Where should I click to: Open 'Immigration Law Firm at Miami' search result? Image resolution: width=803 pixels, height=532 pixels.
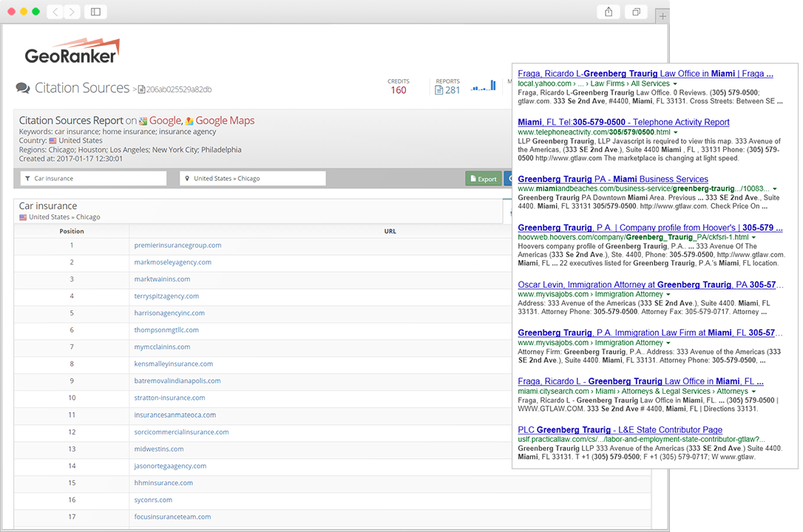(x=650, y=333)
